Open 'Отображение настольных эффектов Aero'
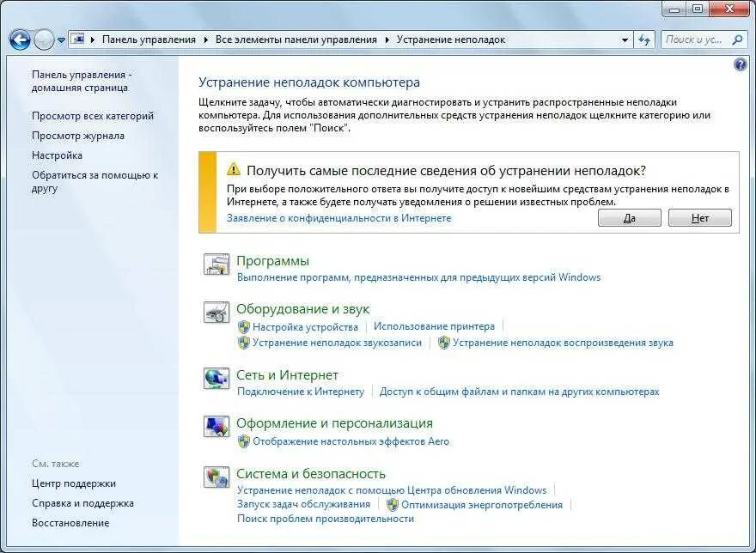 click(351, 441)
